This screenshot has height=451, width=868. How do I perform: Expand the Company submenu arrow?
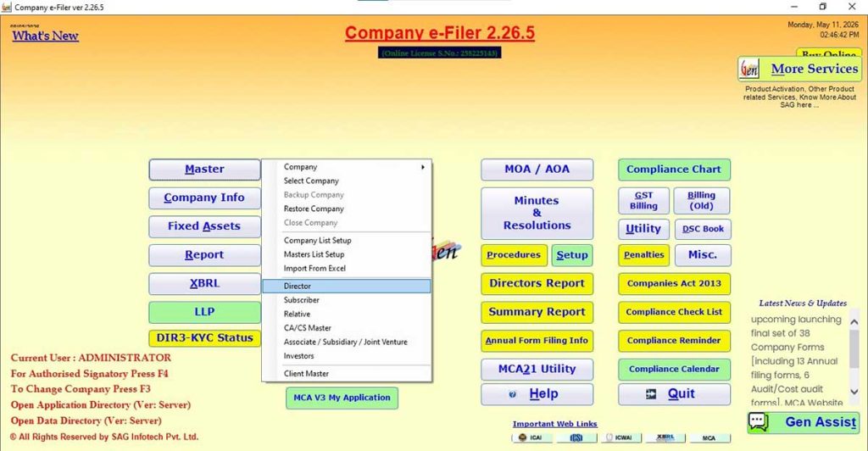(x=423, y=166)
